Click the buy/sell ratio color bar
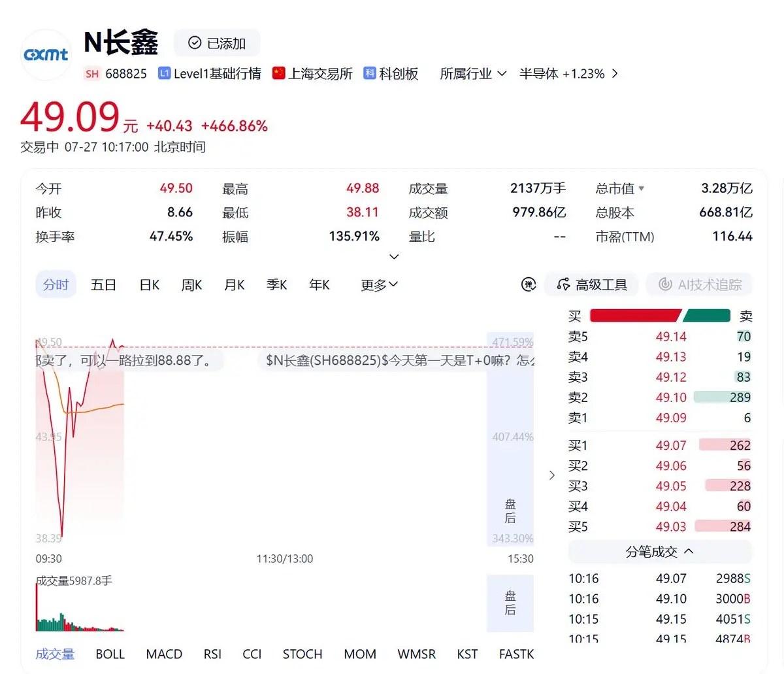 (660, 316)
